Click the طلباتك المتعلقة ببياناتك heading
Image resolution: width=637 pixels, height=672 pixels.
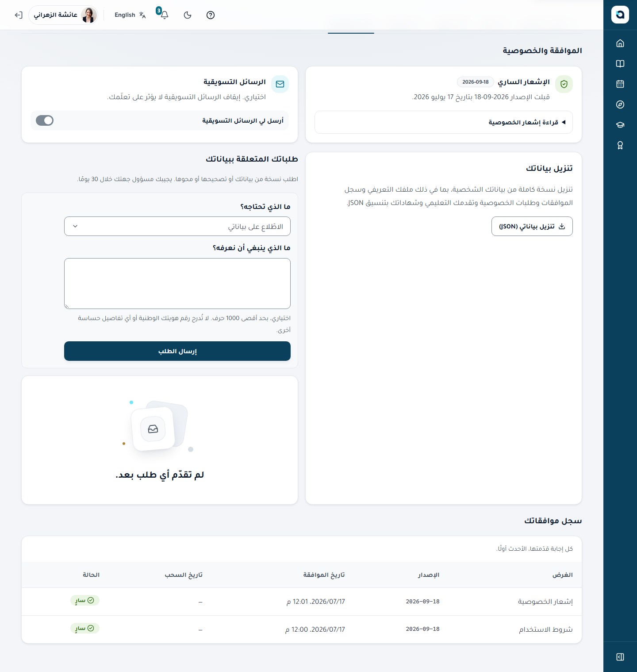point(252,159)
